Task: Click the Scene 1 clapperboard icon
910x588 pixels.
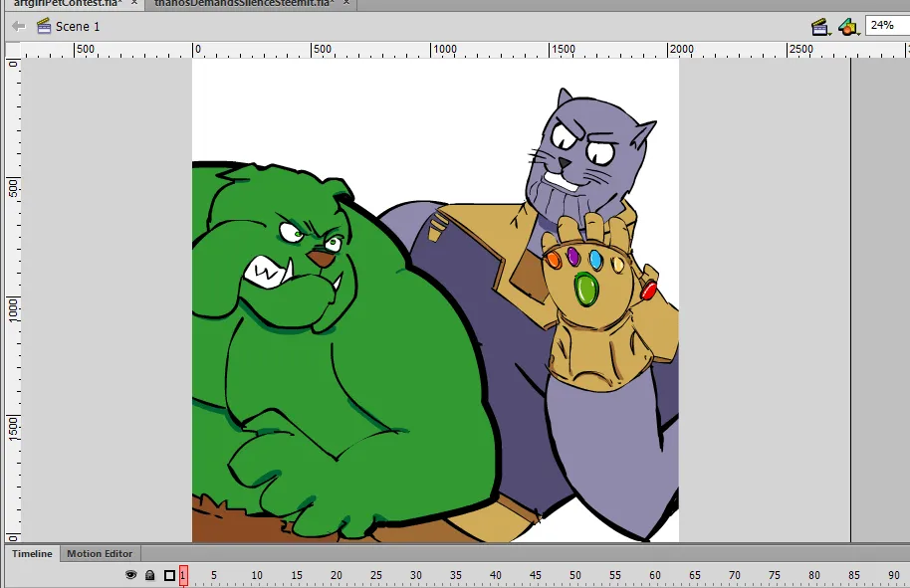Action: point(44,26)
